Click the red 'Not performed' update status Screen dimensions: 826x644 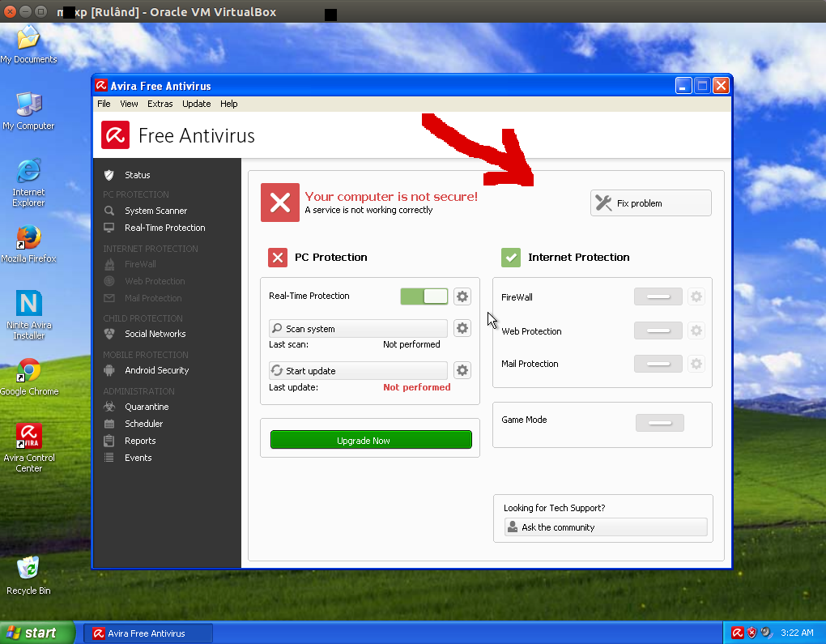click(417, 387)
